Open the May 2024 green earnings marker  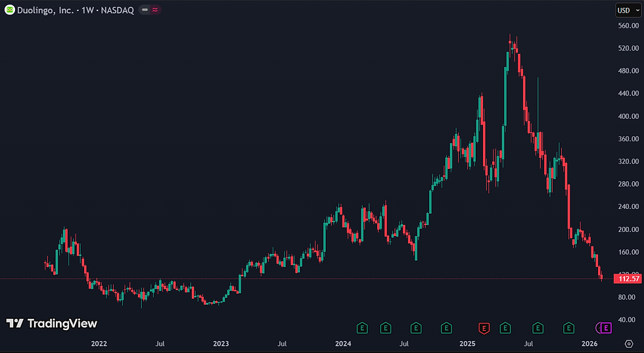pos(385,328)
